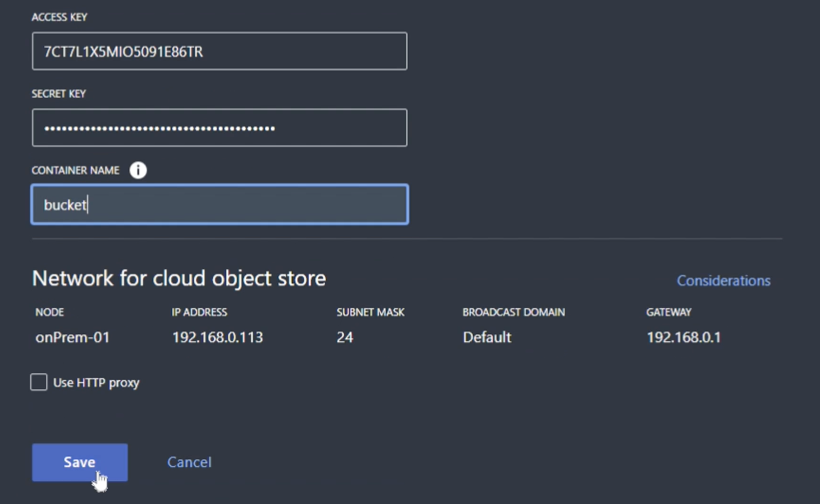This screenshot has height=504, width=820.
Task: Click the subnet mask value 24
Action: click(345, 337)
